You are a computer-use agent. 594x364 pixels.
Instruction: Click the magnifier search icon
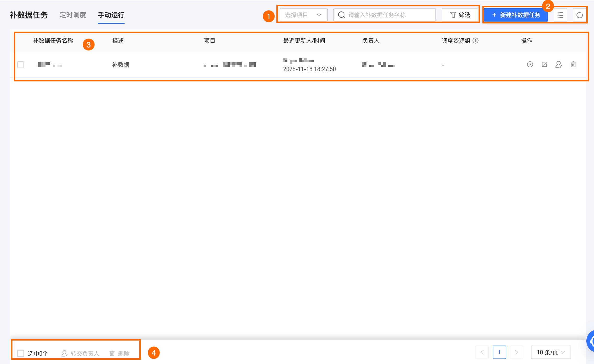[341, 15]
